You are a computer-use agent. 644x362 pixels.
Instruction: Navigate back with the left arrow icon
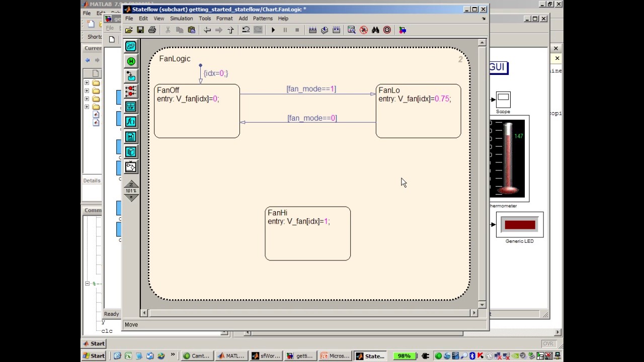[x=207, y=30]
